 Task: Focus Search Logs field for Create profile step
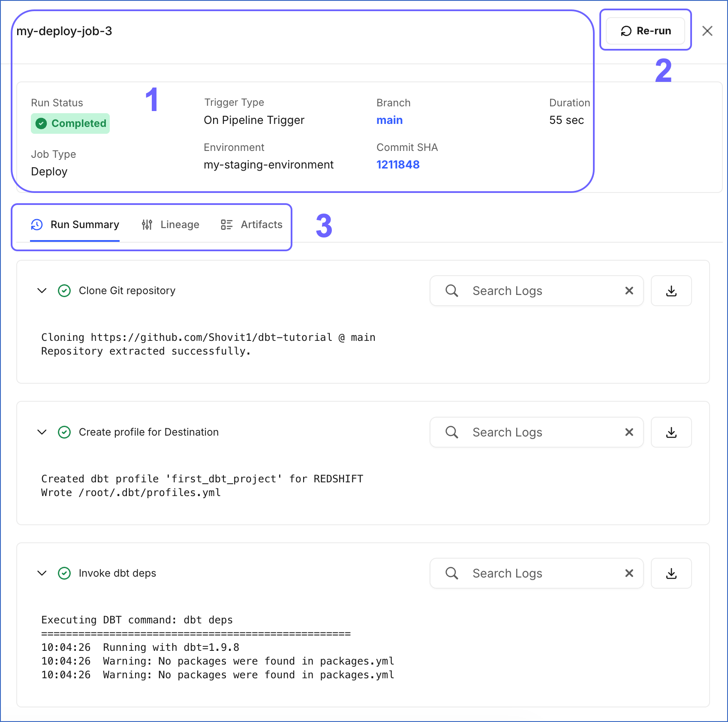[x=536, y=432]
